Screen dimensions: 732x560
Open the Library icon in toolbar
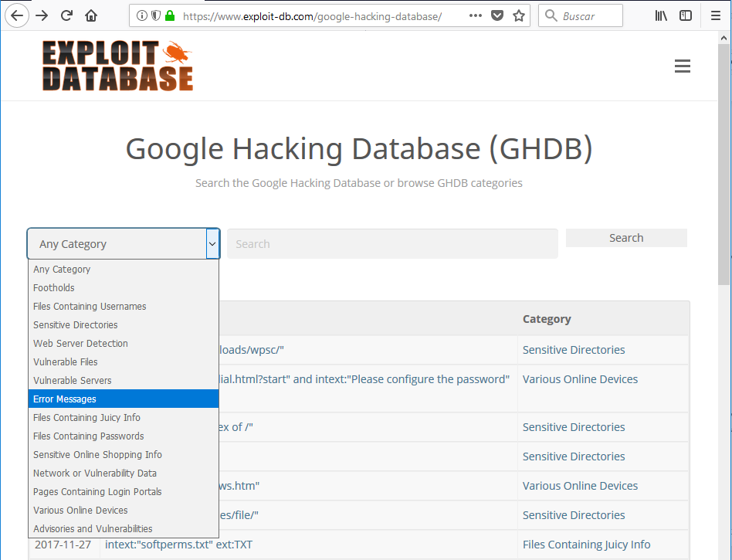coord(661,15)
